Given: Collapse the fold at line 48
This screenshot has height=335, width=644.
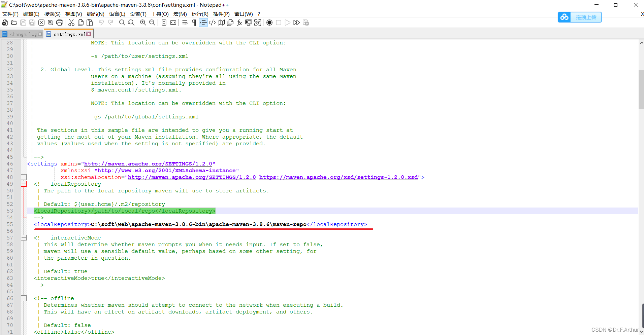Looking at the screenshot, I should 24,177.
